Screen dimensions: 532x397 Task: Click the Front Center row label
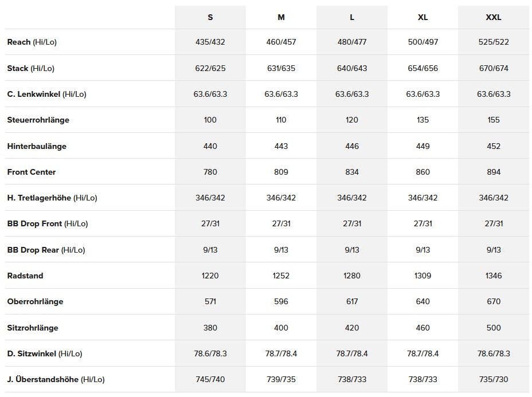click(x=32, y=172)
